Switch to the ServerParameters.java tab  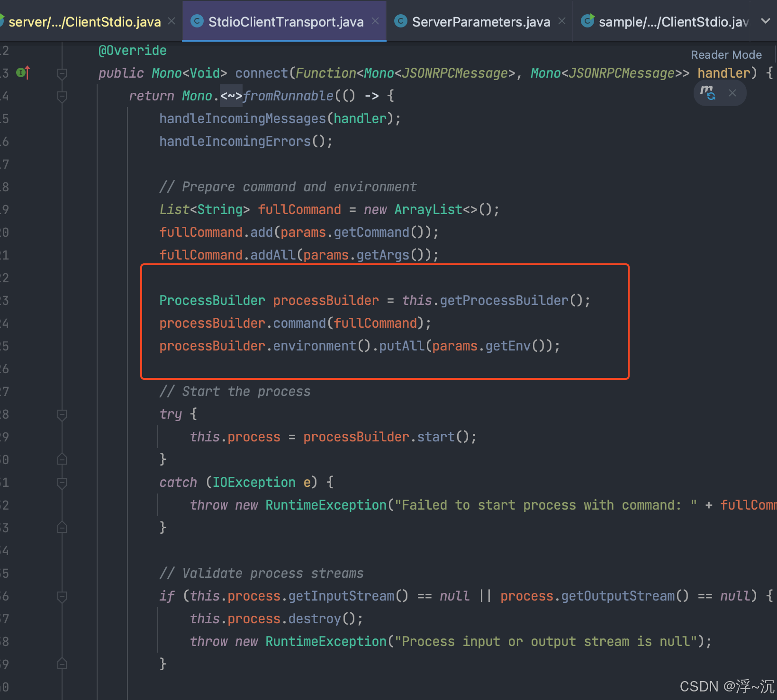point(481,21)
